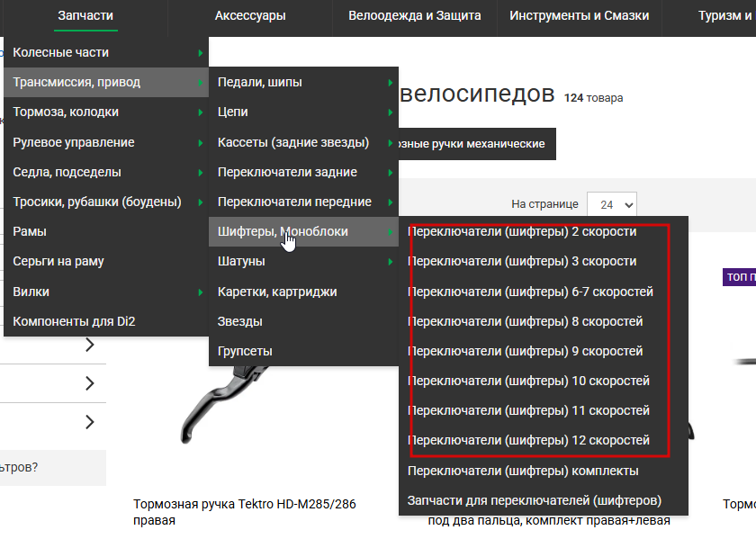Select Тросики, рубашки (боудены) category
Screen dimensions: 756x539
106,202
